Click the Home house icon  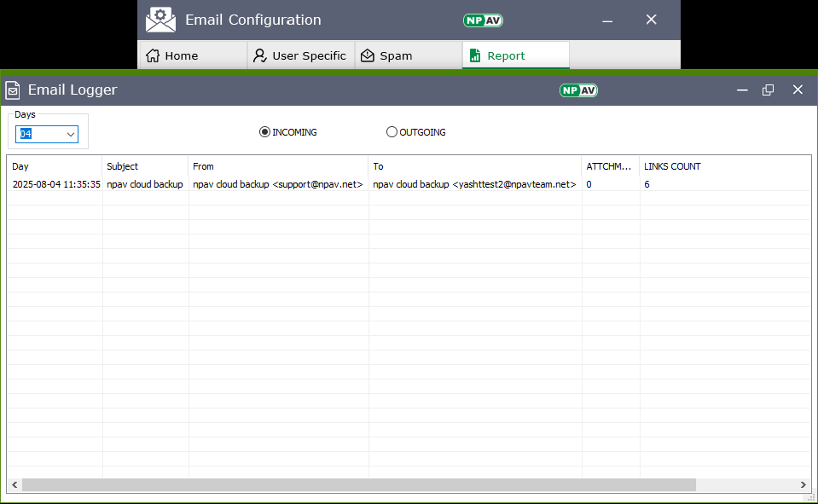[x=153, y=55]
